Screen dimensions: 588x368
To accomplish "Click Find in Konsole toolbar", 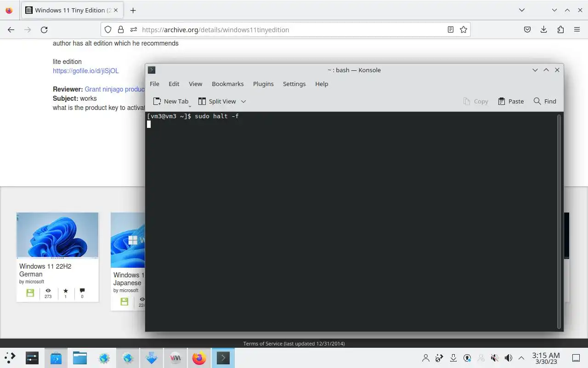I will point(545,101).
